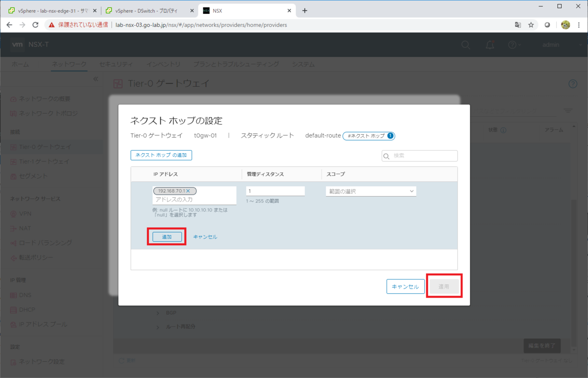Close the NSX browser tab
The height and width of the screenshot is (378, 588).
pyautogui.click(x=290, y=10)
